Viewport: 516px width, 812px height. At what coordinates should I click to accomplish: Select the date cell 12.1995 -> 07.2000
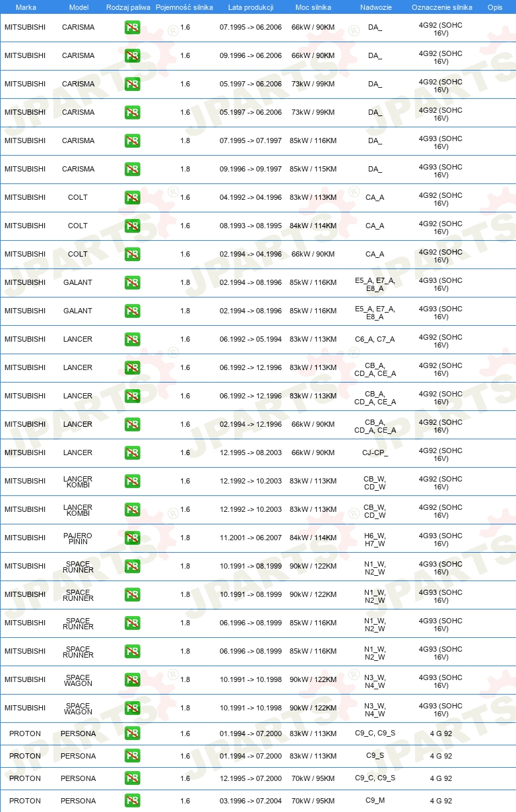251,778
